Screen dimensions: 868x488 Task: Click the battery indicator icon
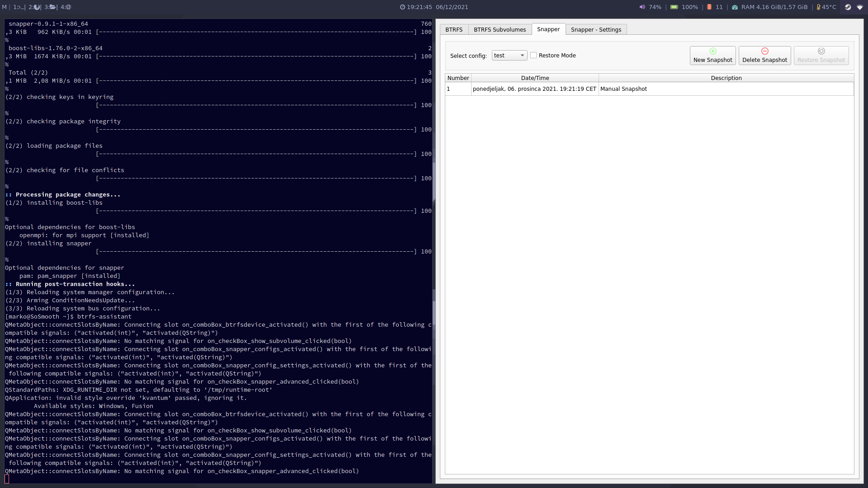tap(674, 7)
